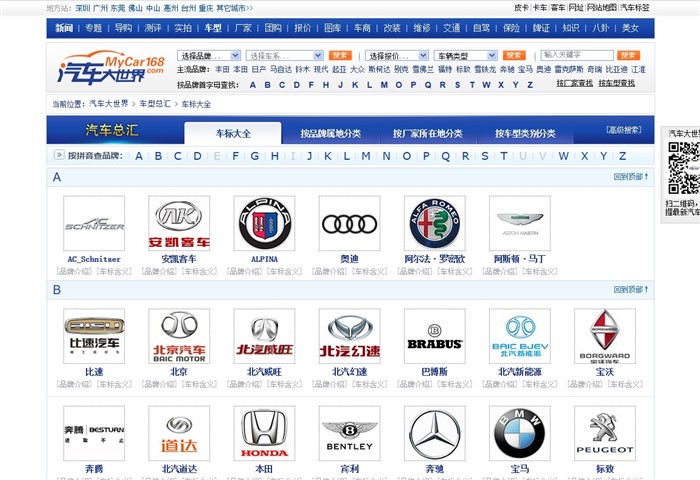
Task: Click 按车型查找 link
Action: click(x=617, y=83)
